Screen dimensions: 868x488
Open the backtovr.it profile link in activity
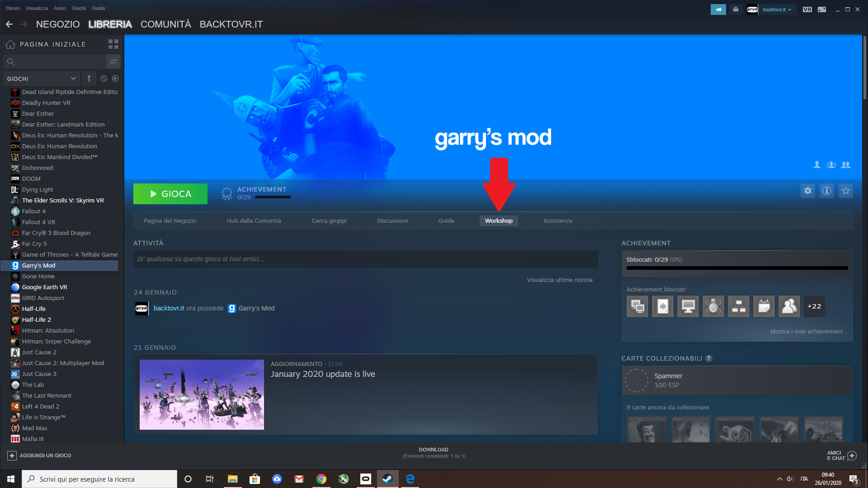pos(169,308)
